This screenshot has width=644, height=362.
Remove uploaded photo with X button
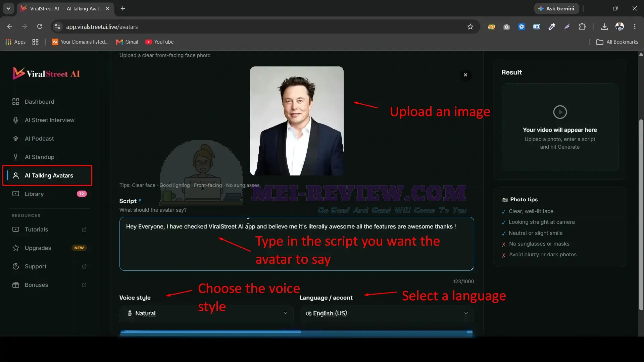[x=465, y=75]
